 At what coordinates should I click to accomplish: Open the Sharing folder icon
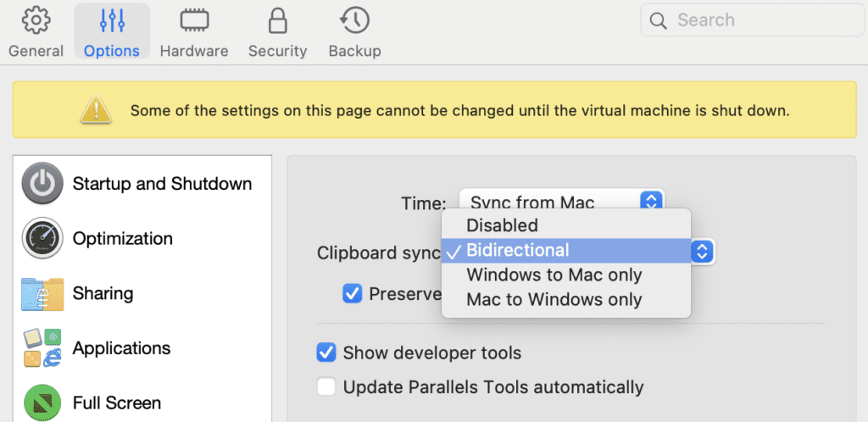coord(42,294)
